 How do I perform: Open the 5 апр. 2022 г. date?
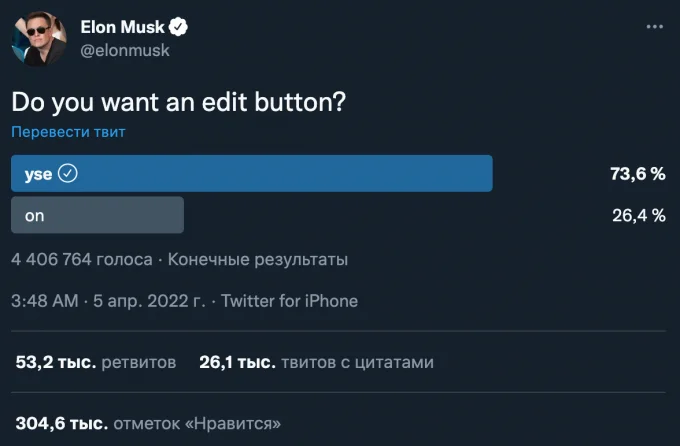tap(149, 301)
